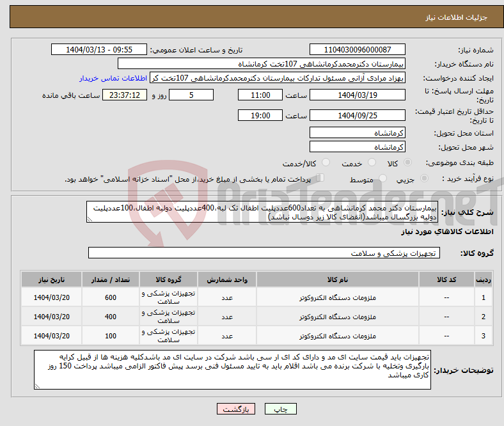
Task: Click item name ملزومات دستگاه الکتروکوتر in row 2
Action: [338, 317]
